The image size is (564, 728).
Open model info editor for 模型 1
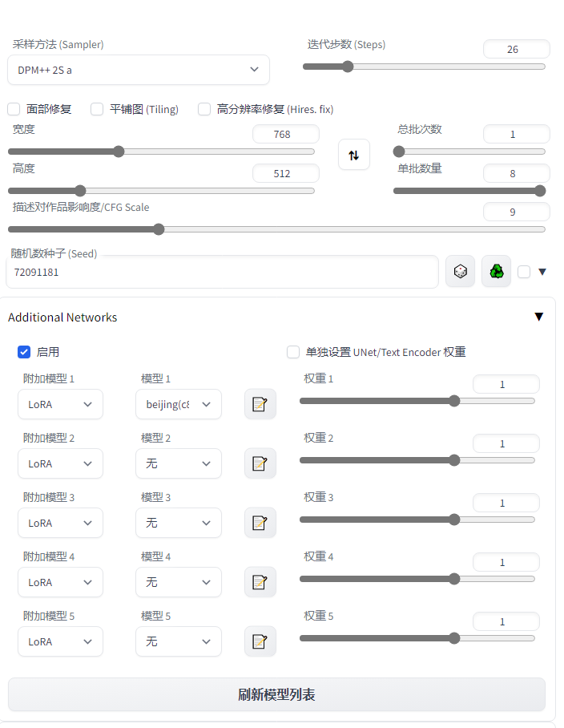coord(260,404)
